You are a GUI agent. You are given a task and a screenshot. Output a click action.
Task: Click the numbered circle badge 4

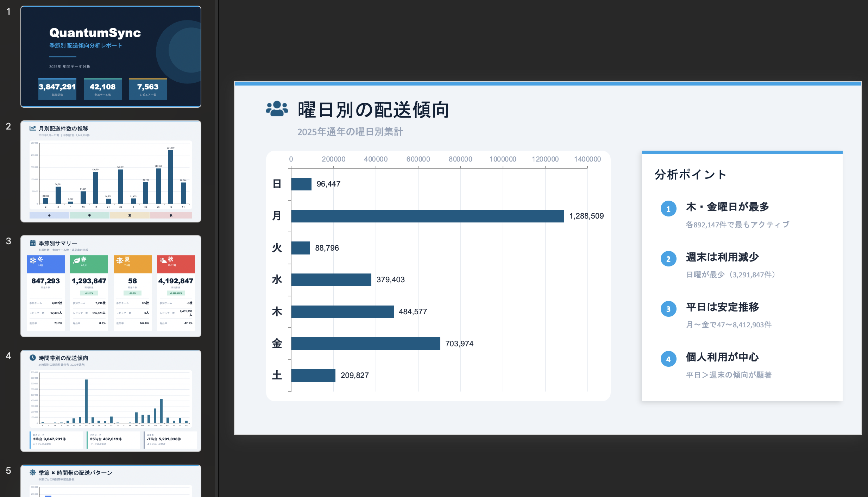(668, 359)
